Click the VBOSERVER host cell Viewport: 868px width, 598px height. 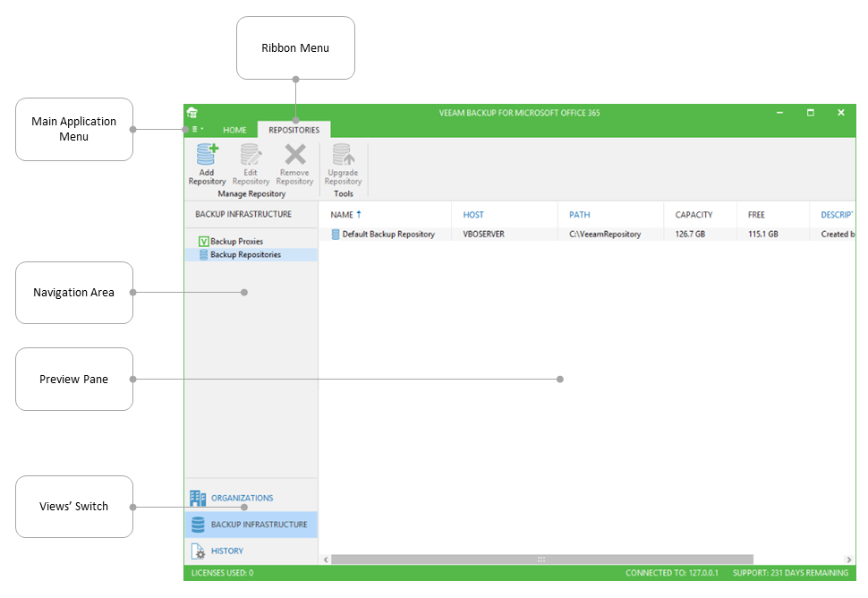click(484, 235)
